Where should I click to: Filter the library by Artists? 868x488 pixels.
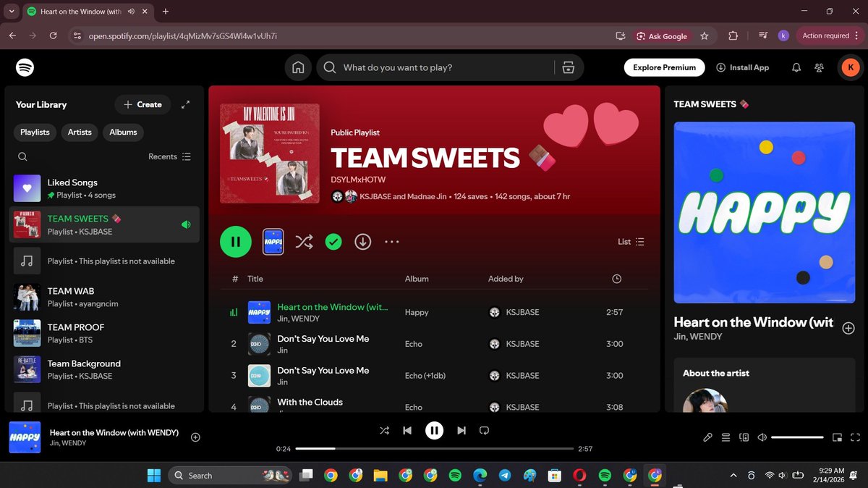pyautogui.click(x=80, y=132)
